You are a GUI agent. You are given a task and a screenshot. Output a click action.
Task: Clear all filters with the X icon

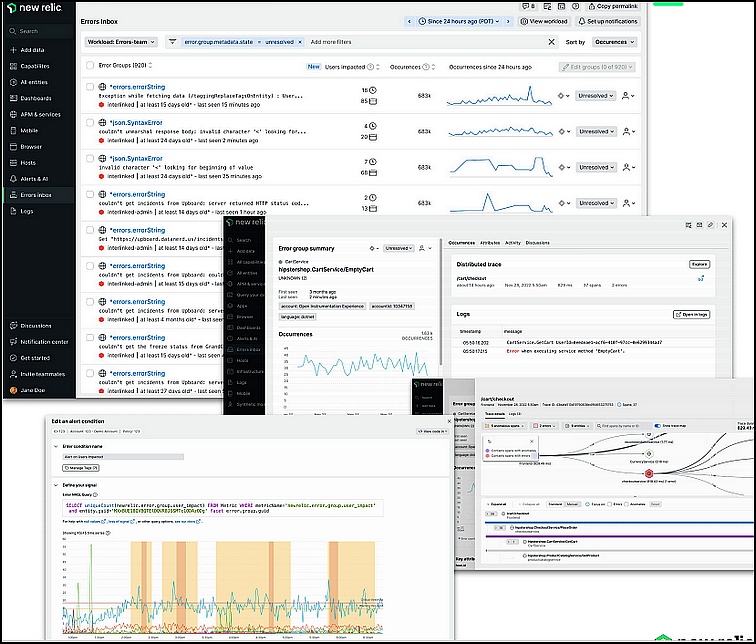(552, 42)
